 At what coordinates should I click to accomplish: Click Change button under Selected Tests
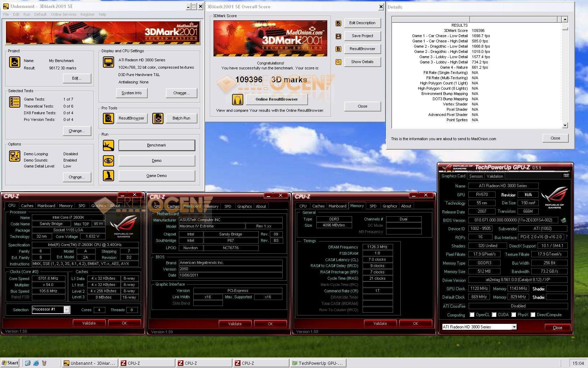click(77, 131)
